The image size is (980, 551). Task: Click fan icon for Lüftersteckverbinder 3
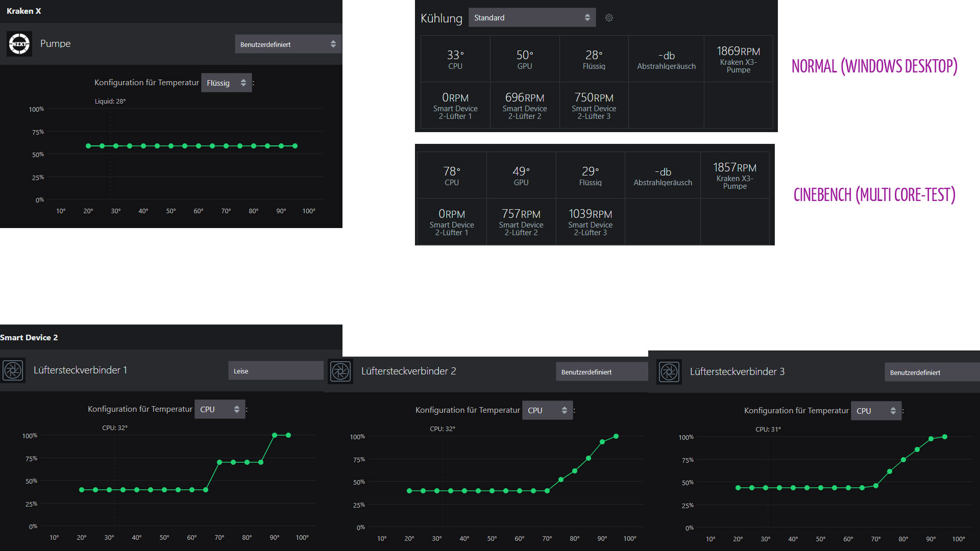pos(669,372)
